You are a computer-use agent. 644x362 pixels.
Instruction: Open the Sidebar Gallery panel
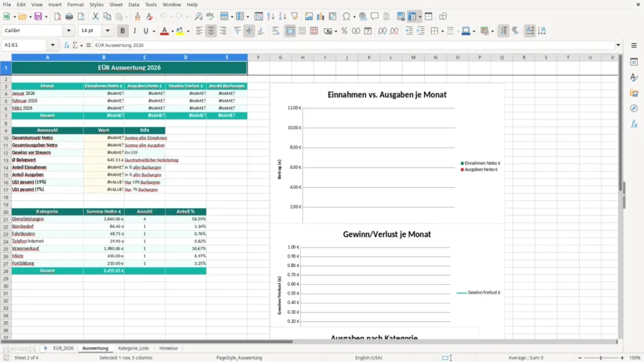(634, 93)
